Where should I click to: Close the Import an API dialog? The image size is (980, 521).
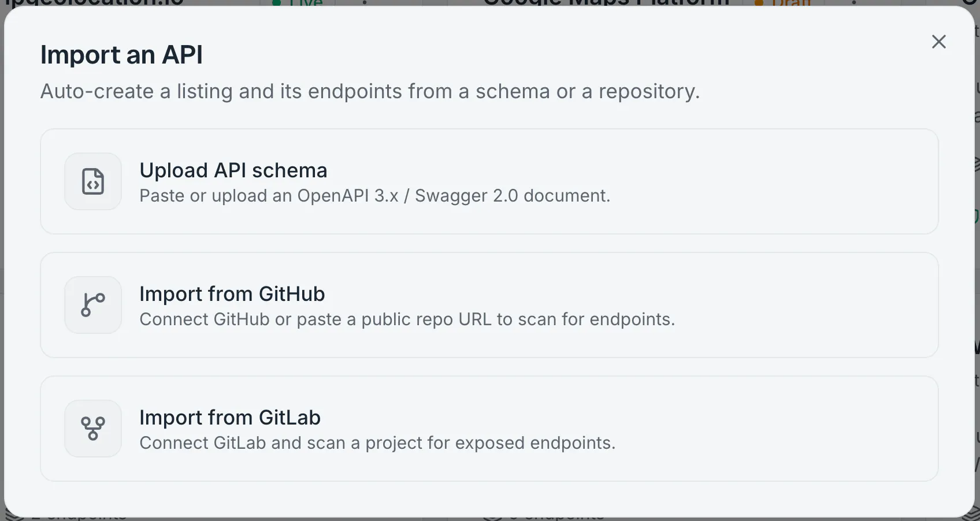[x=939, y=42]
